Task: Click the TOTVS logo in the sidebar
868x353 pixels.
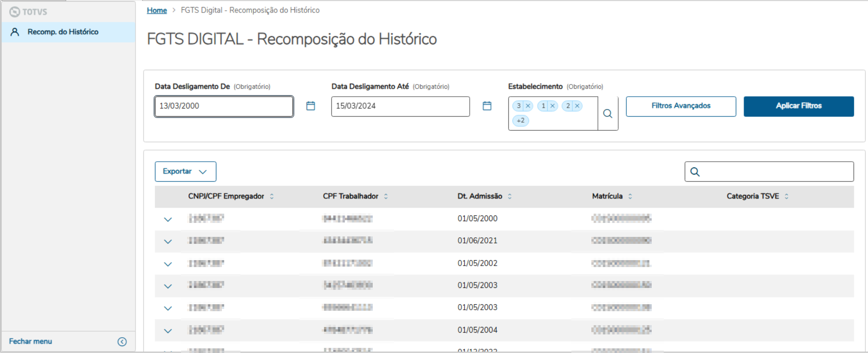Action: coord(28,12)
